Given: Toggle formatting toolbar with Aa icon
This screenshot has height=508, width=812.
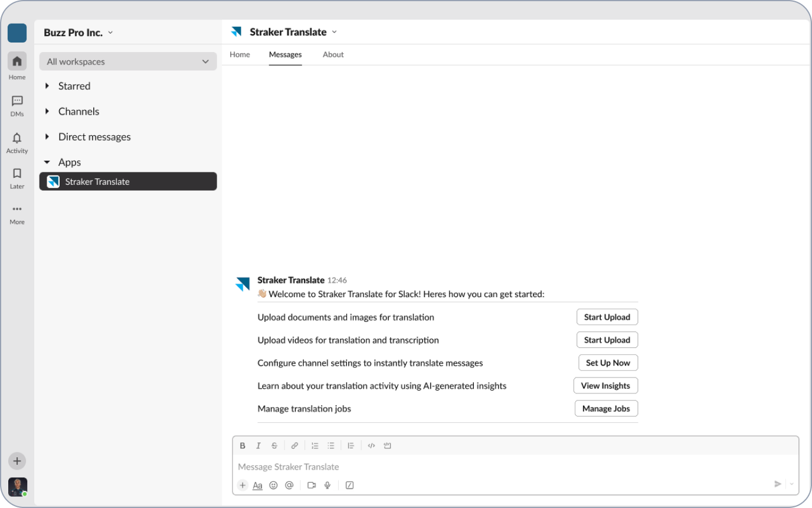Looking at the screenshot, I should click(x=258, y=485).
